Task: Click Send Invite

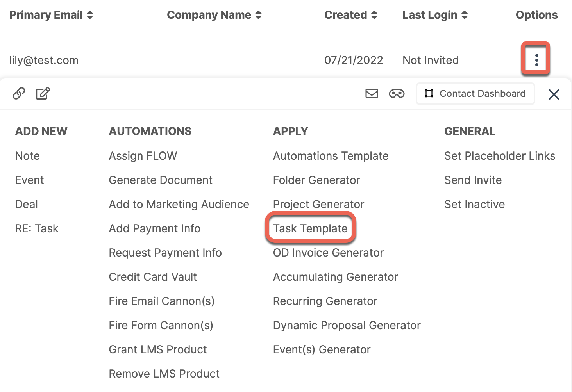Action: point(473,180)
